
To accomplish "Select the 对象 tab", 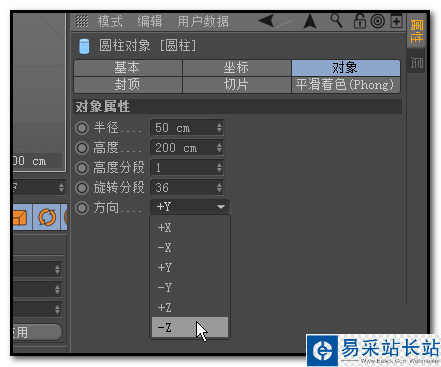I will pos(346,68).
